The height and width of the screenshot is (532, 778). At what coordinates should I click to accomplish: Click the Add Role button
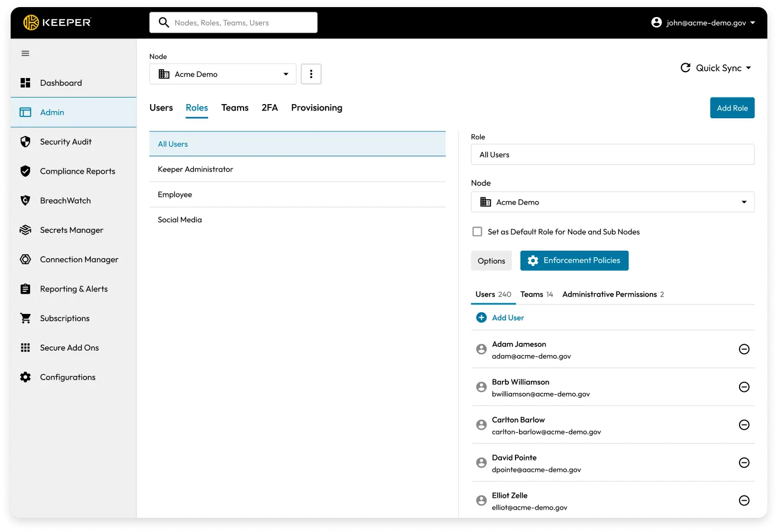(x=732, y=108)
